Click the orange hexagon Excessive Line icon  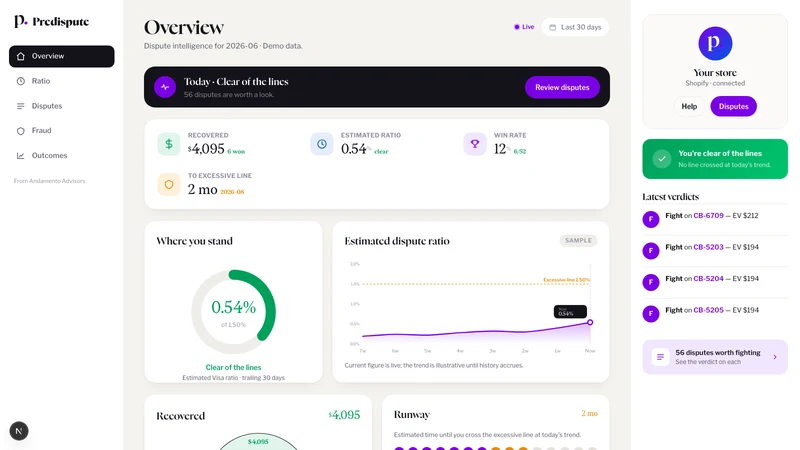tap(169, 184)
